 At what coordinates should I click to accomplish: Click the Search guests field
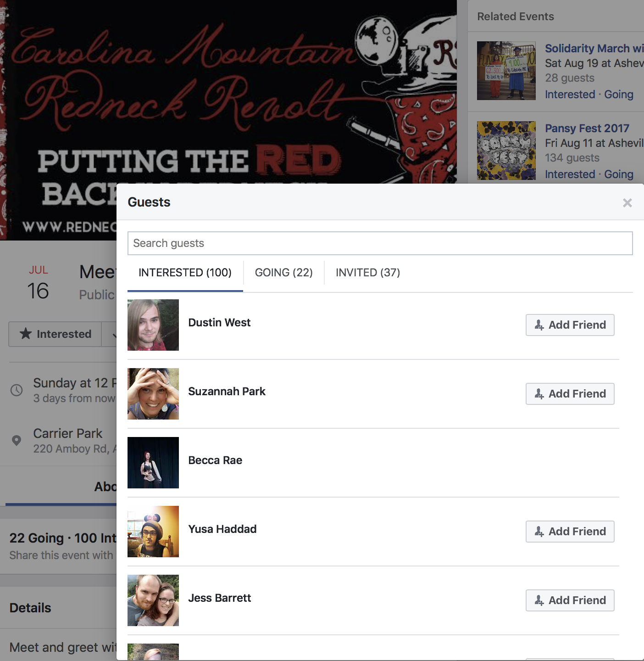point(380,243)
